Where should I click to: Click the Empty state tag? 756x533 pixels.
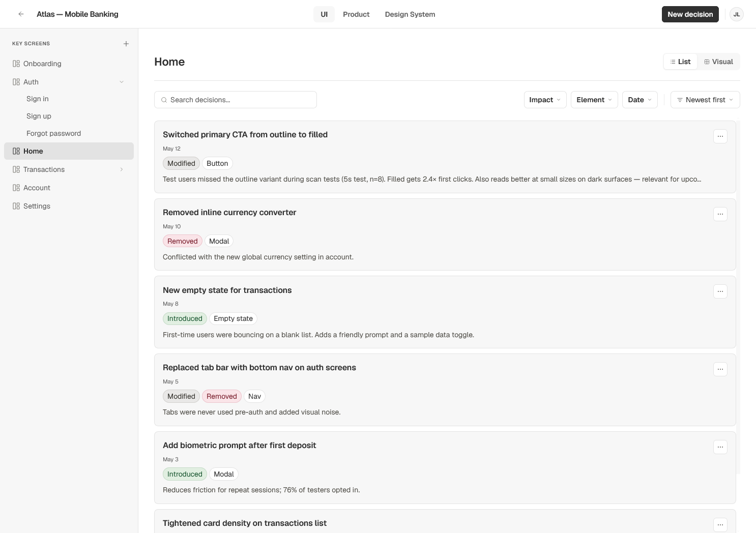(x=233, y=318)
